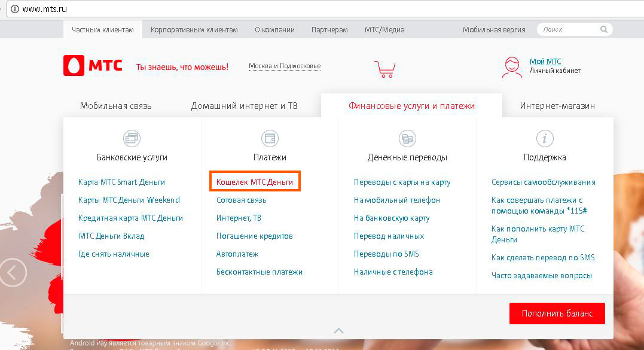Open Карта МТС Smart Деньги link
644x350 pixels.
point(121,182)
